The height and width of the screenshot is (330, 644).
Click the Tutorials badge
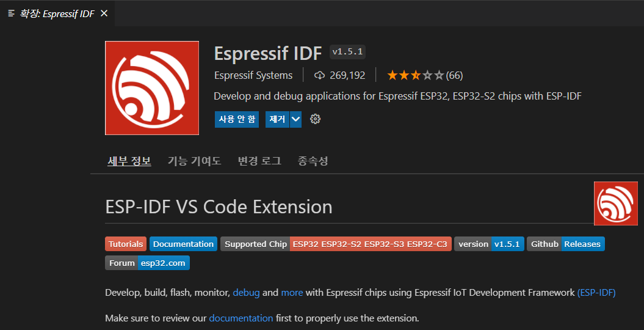tap(126, 244)
